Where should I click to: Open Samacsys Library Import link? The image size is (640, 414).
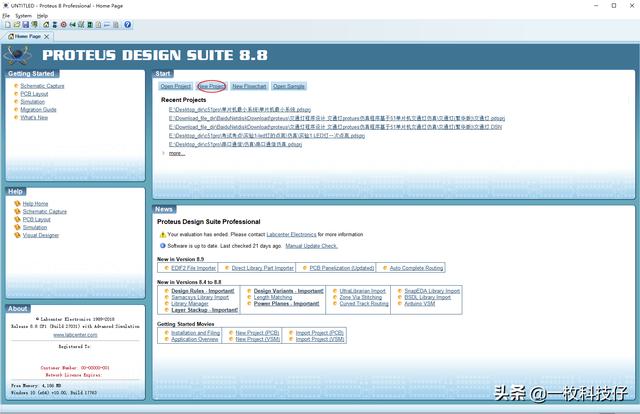tap(200, 297)
